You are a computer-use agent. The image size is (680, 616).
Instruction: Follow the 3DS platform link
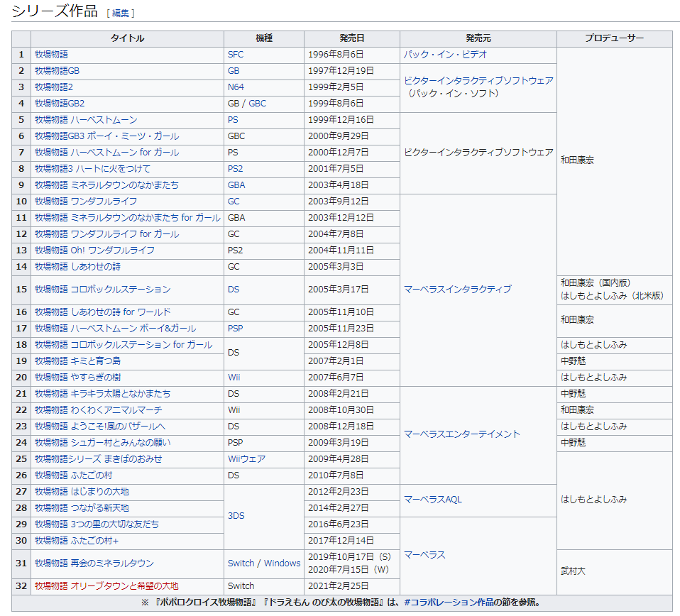pyautogui.click(x=236, y=516)
